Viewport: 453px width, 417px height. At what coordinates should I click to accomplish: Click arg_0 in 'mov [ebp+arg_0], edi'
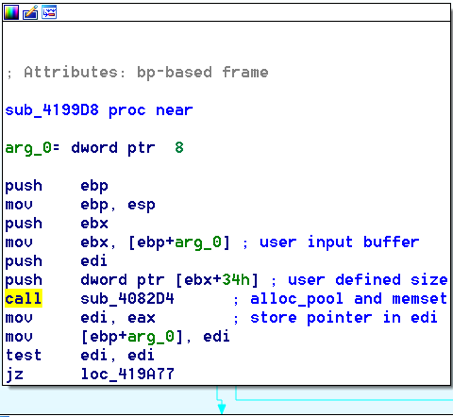151,337
